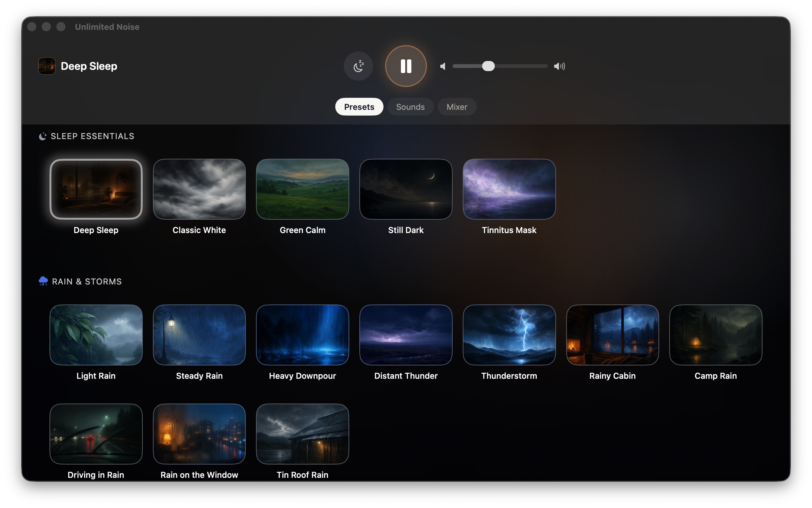Zoom the window with the third traffic light
812x508 pixels.
click(x=61, y=27)
